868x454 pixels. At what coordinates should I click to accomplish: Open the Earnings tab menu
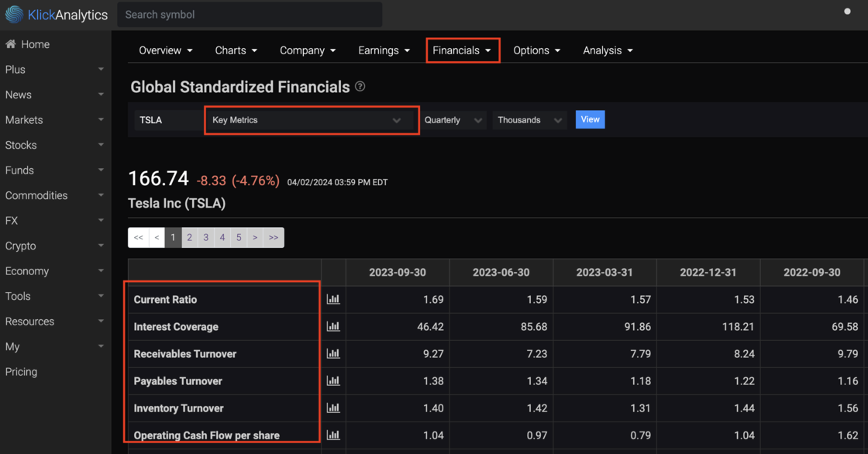[384, 50]
